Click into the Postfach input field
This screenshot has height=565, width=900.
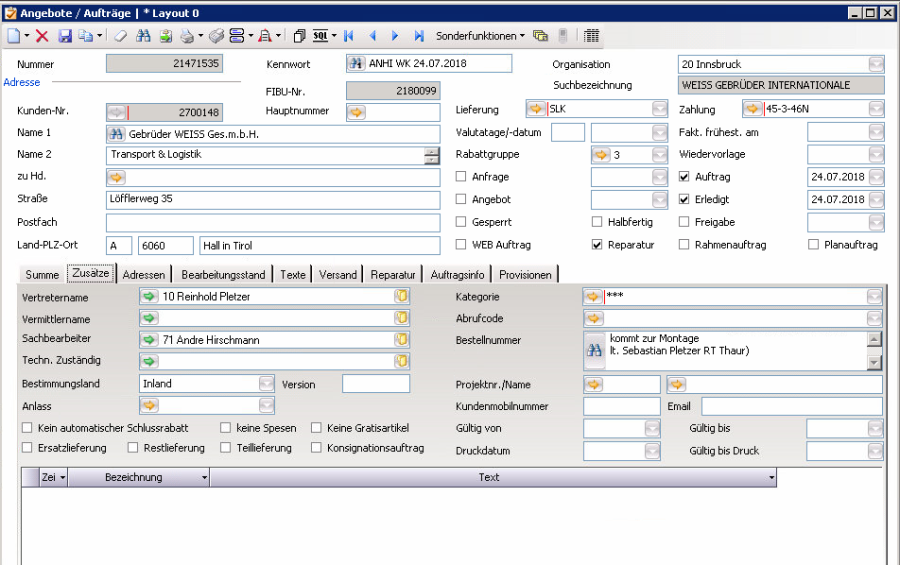[x=272, y=222]
